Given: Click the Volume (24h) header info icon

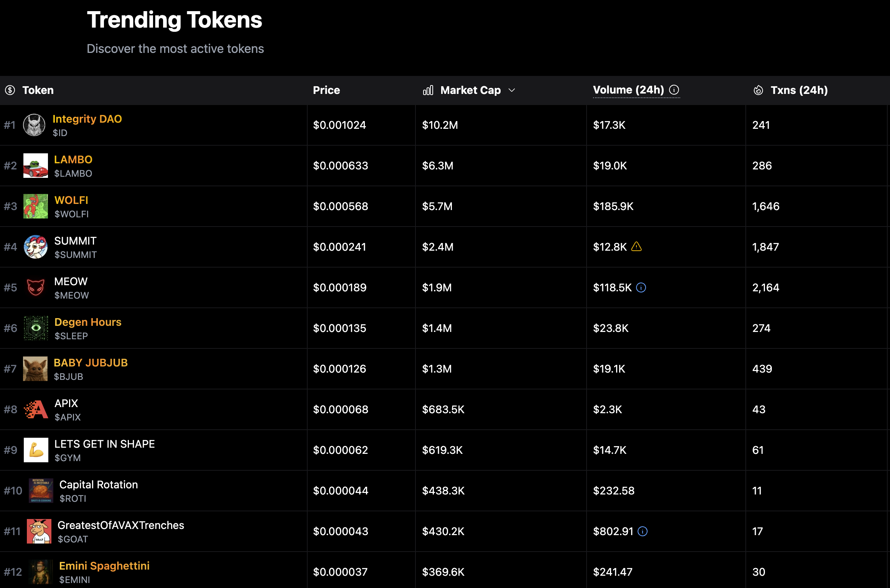Looking at the screenshot, I should [x=674, y=90].
